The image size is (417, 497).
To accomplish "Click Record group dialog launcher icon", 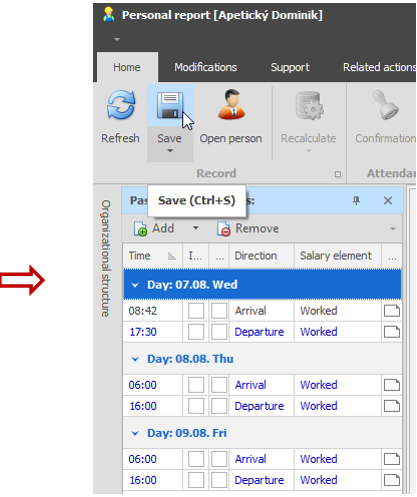I will click(x=338, y=174).
